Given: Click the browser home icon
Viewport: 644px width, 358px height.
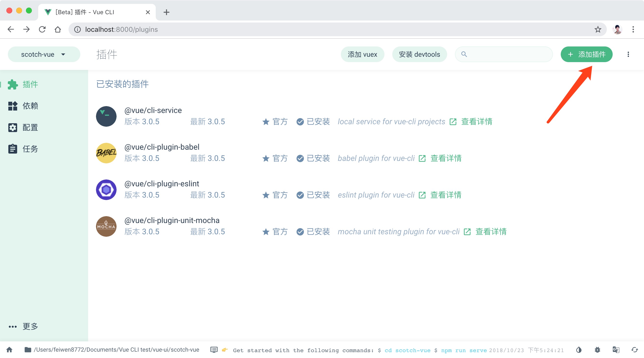Looking at the screenshot, I should [x=58, y=29].
